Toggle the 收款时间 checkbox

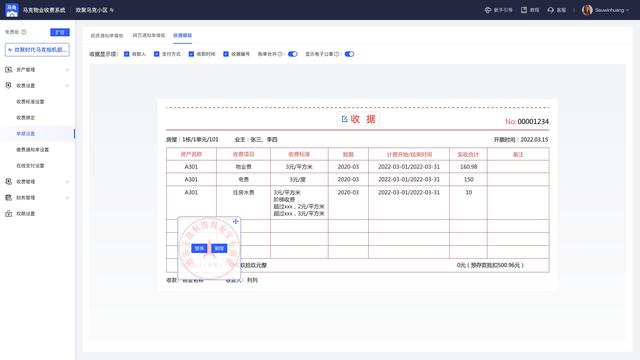click(x=191, y=54)
